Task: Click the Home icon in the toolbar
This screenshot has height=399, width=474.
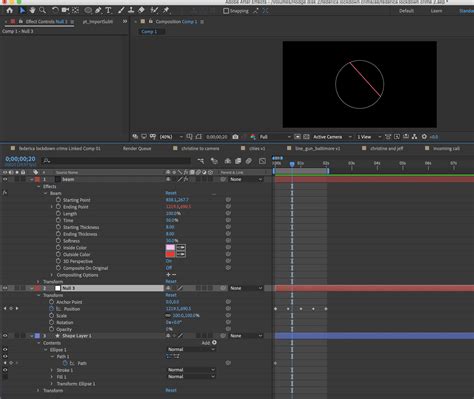Action: (x=10, y=11)
